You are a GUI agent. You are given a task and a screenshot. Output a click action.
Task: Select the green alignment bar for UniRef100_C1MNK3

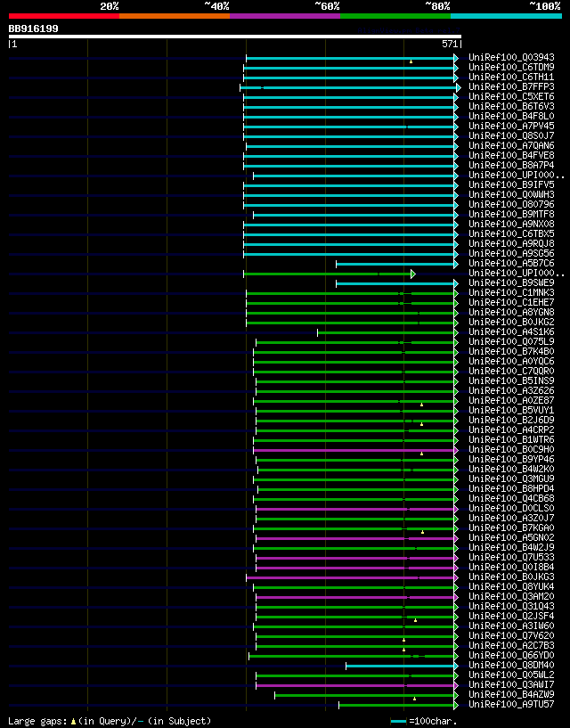(350, 293)
